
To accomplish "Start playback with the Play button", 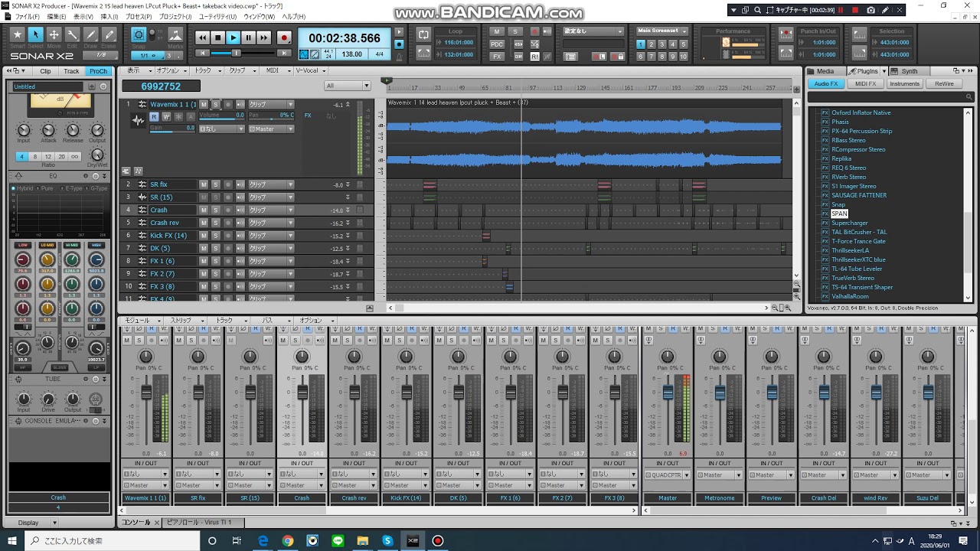I will (x=234, y=37).
